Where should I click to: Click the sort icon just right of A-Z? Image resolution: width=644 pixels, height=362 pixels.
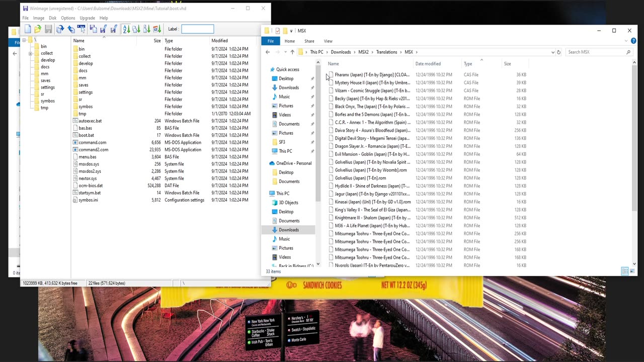pyautogui.click(x=136, y=29)
